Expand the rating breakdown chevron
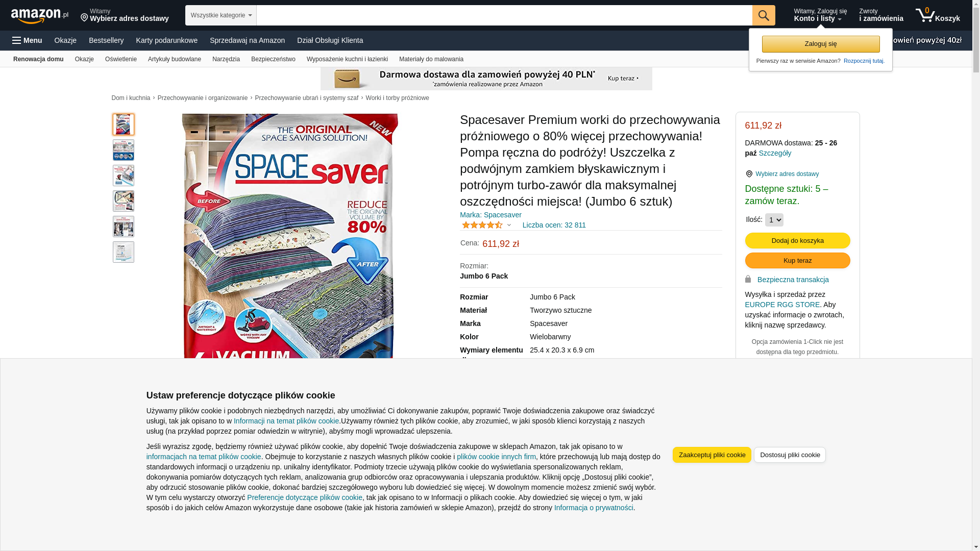This screenshot has height=551, width=980. (509, 225)
